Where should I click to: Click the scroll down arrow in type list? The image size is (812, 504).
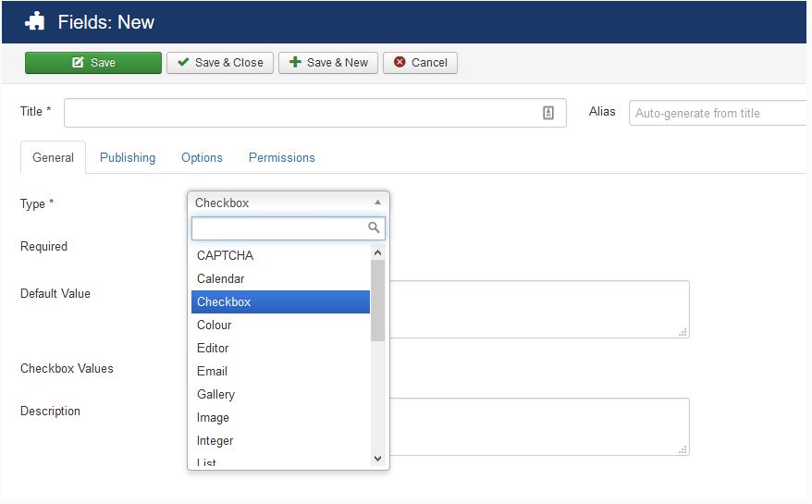tap(377, 459)
